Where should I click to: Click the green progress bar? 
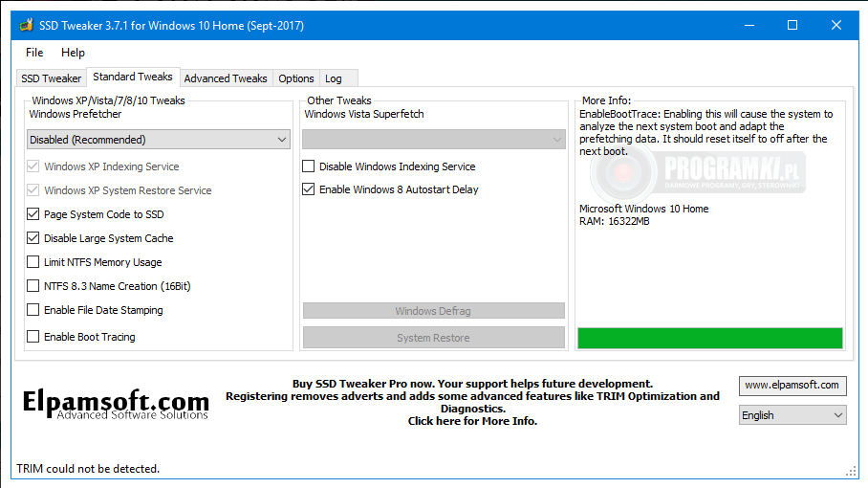pyautogui.click(x=710, y=338)
